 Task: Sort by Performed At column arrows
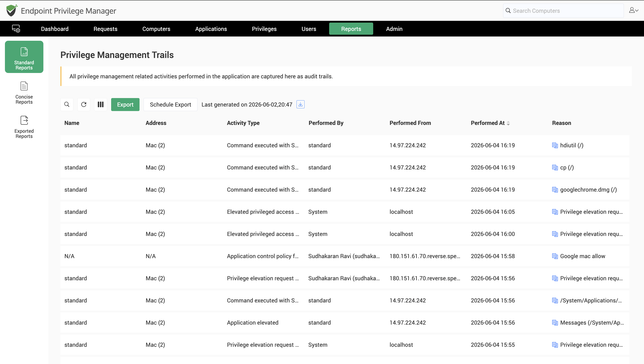tap(508, 123)
